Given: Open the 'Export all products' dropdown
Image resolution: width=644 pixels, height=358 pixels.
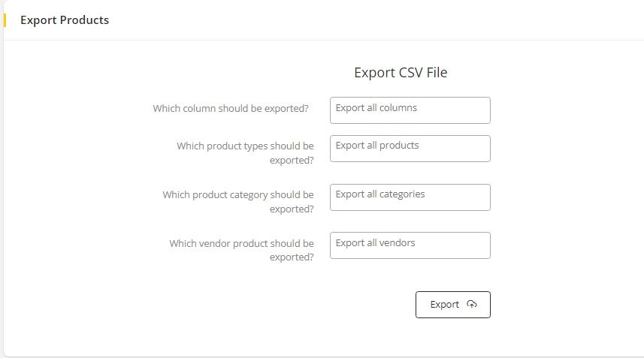Looking at the screenshot, I should coord(410,149).
